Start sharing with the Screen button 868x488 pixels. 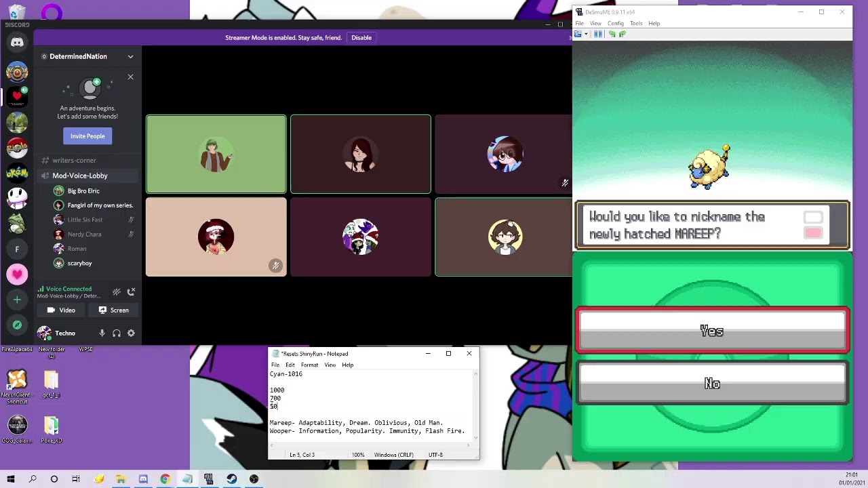coord(114,310)
